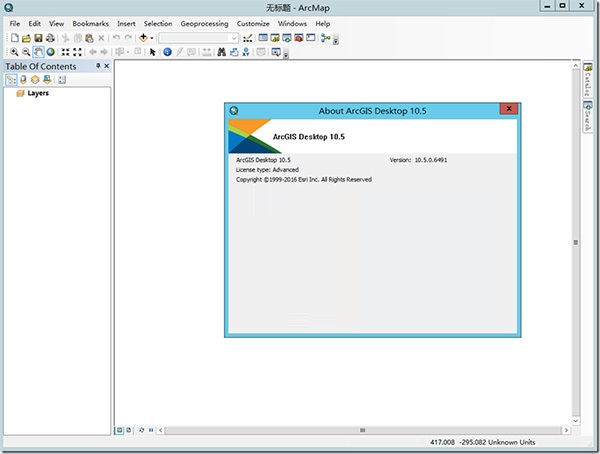Open the Catalog side tab
600x454 pixels.
point(587,80)
